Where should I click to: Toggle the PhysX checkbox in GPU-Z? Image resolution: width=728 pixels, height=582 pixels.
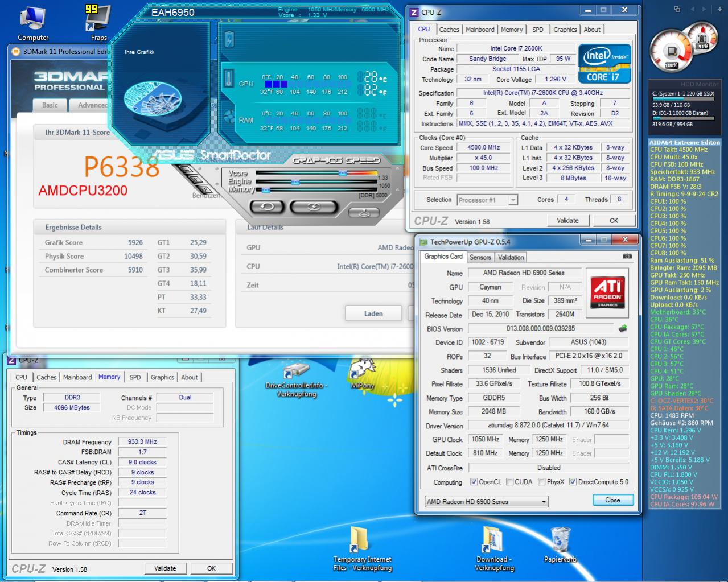point(541,482)
